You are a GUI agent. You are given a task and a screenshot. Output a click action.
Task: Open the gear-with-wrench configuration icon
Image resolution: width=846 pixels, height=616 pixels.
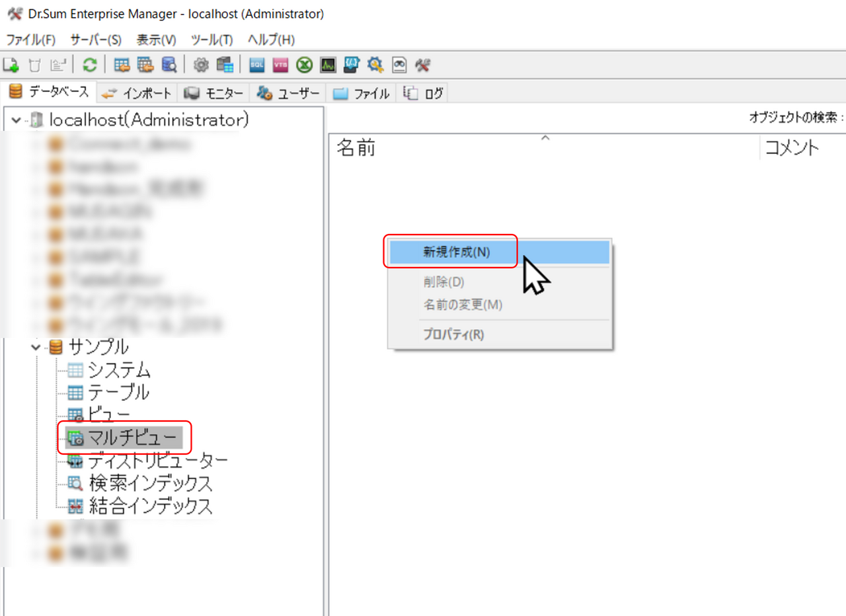point(374,65)
